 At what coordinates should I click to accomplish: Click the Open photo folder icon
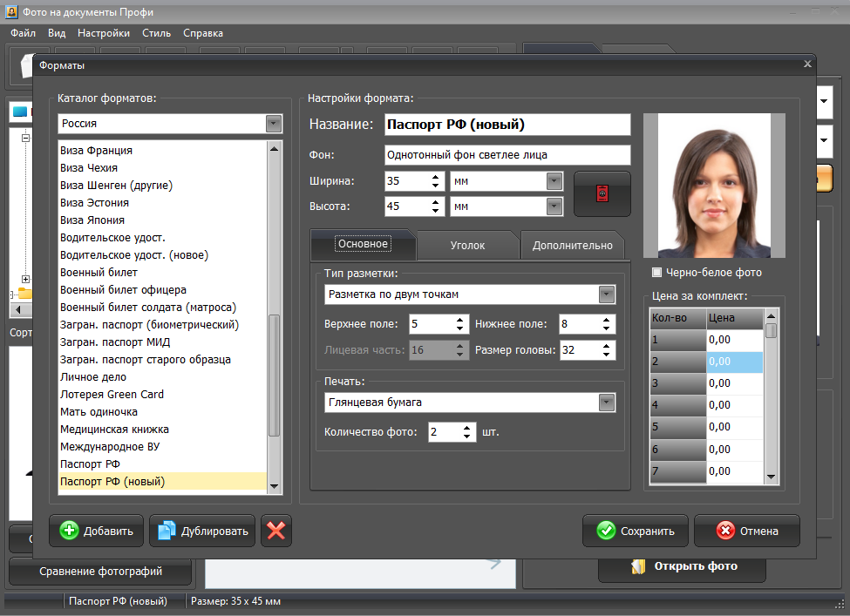(x=638, y=566)
